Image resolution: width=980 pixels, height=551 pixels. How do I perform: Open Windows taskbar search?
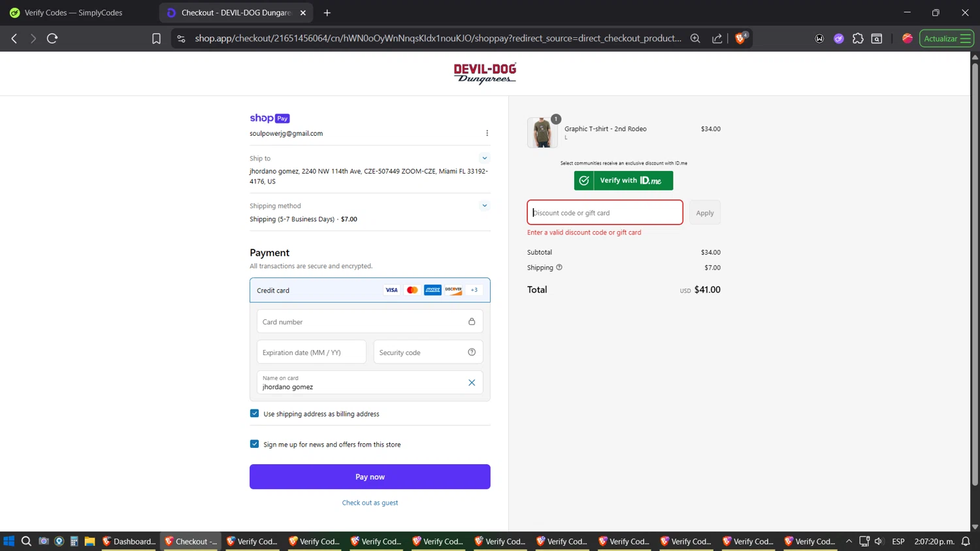pos(26,541)
